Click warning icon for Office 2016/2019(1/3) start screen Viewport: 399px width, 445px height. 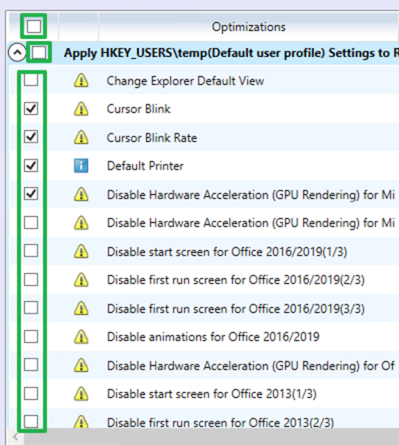81,251
